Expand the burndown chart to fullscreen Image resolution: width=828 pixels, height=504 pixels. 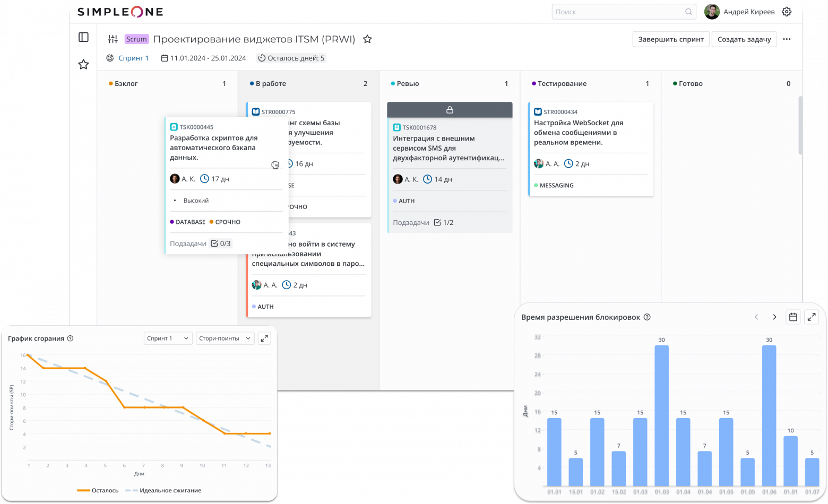coord(264,338)
